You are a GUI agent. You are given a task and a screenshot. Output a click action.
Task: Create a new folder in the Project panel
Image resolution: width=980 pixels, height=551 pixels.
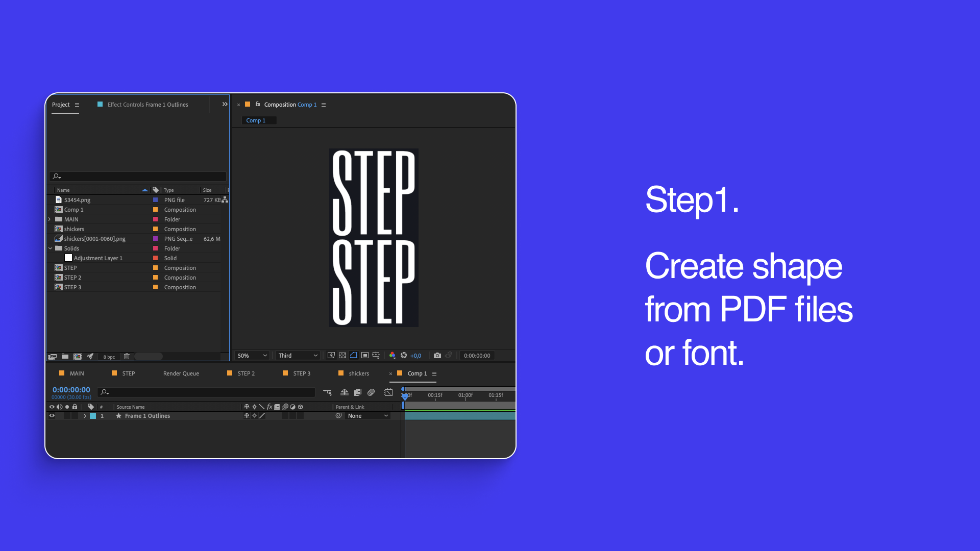(x=65, y=357)
